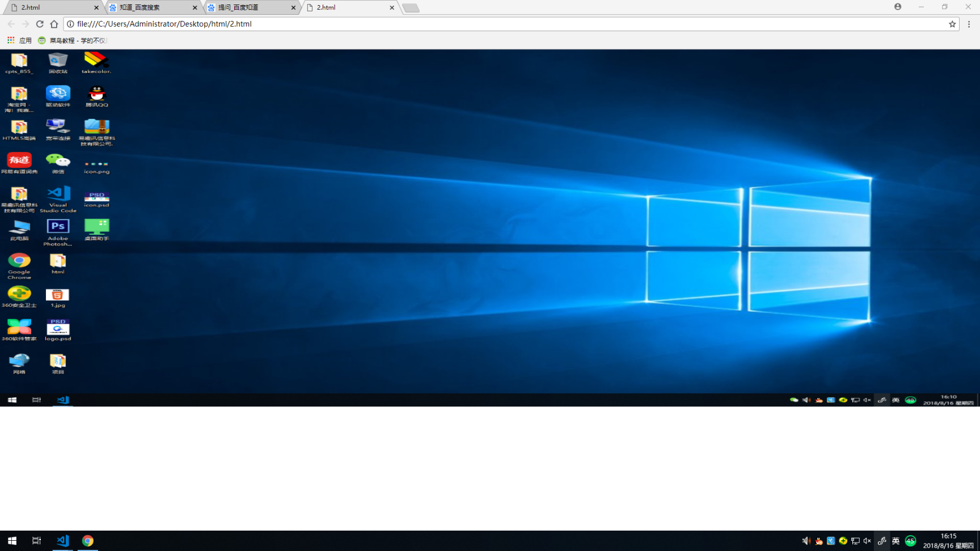This screenshot has width=980, height=551.
Task: Switch to Visual Studio Code on bottom taskbar
Action: pos(62,541)
